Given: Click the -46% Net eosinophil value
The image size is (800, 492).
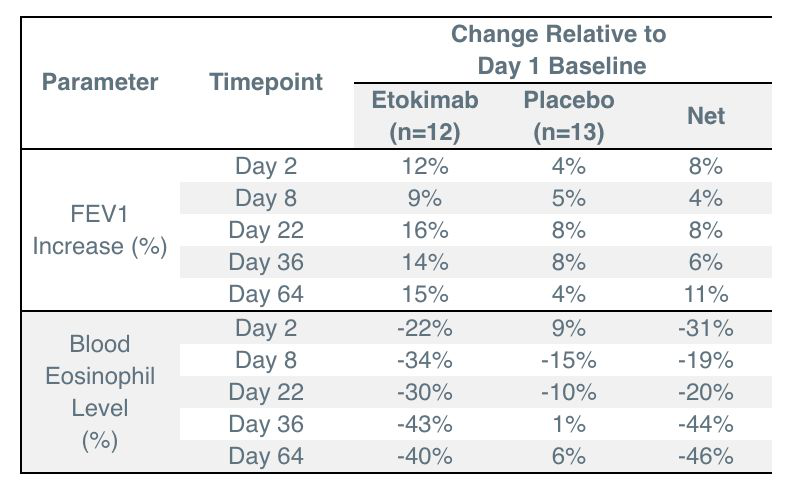Looking at the screenshot, I should pos(706,456).
